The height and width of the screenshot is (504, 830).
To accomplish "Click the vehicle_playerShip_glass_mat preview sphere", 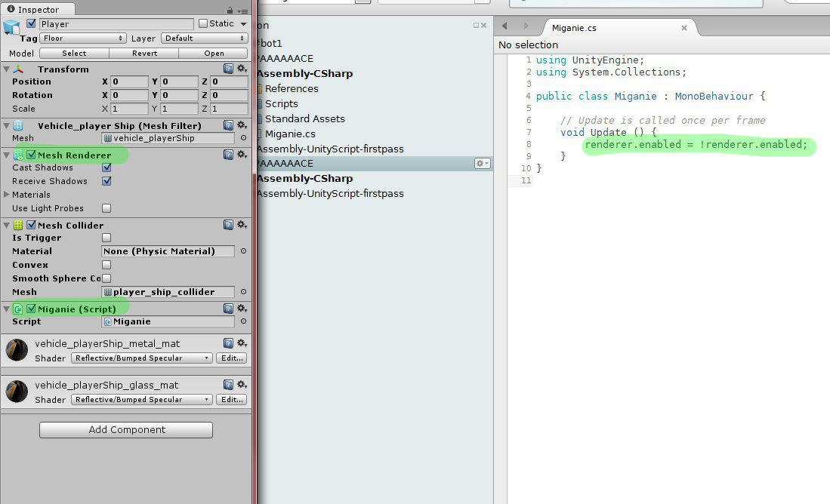I will pos(17,392).
